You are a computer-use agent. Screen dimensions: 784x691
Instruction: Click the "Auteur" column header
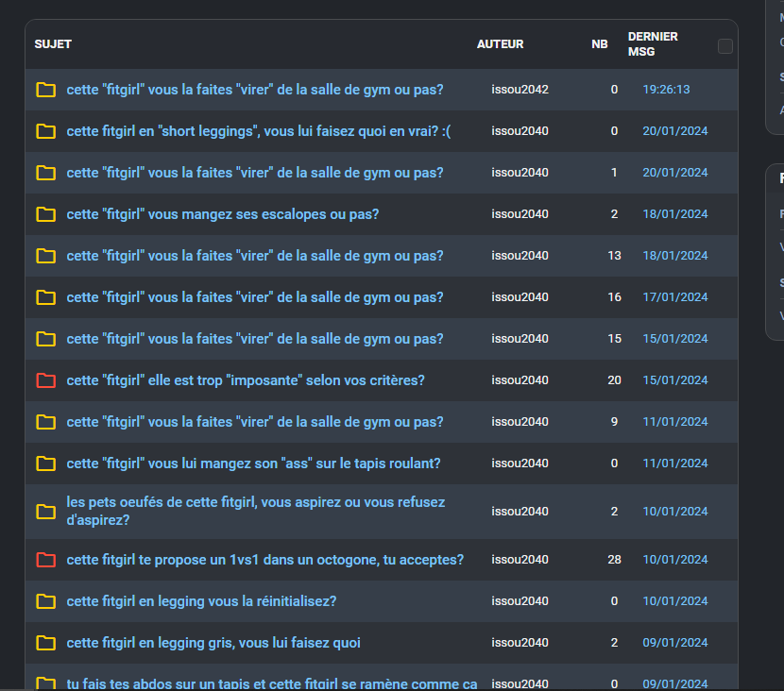point(500,44)
